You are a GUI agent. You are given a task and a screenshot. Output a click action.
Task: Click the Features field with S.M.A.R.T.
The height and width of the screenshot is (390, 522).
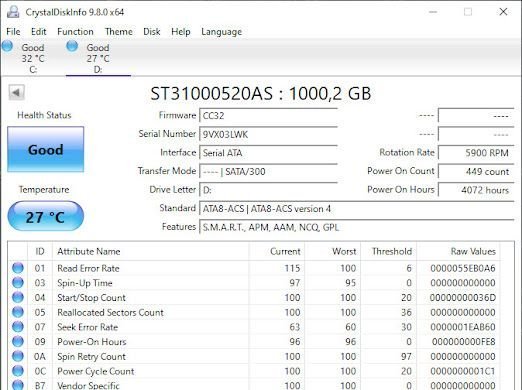(357, 228)
